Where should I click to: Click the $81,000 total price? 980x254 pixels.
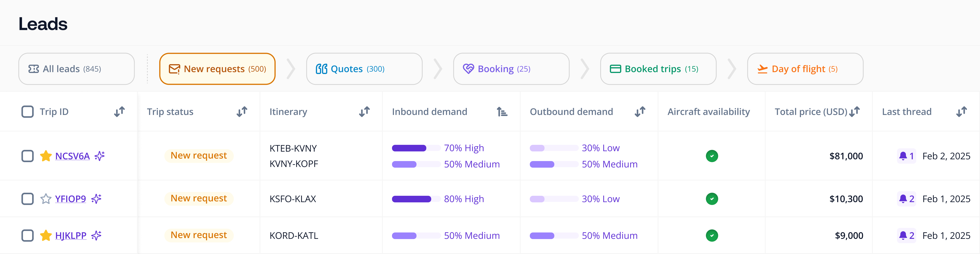coord(846,156)
